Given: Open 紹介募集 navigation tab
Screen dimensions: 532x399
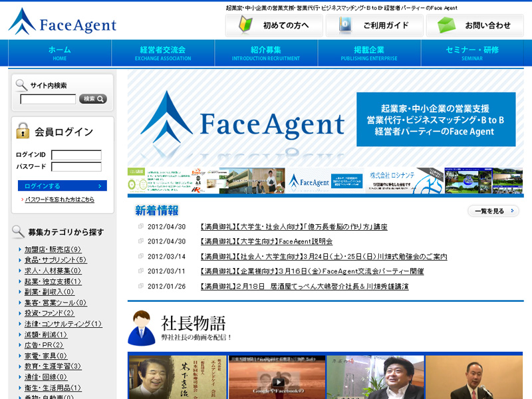Looking at the screenshot, I should [x=266, y=53].
